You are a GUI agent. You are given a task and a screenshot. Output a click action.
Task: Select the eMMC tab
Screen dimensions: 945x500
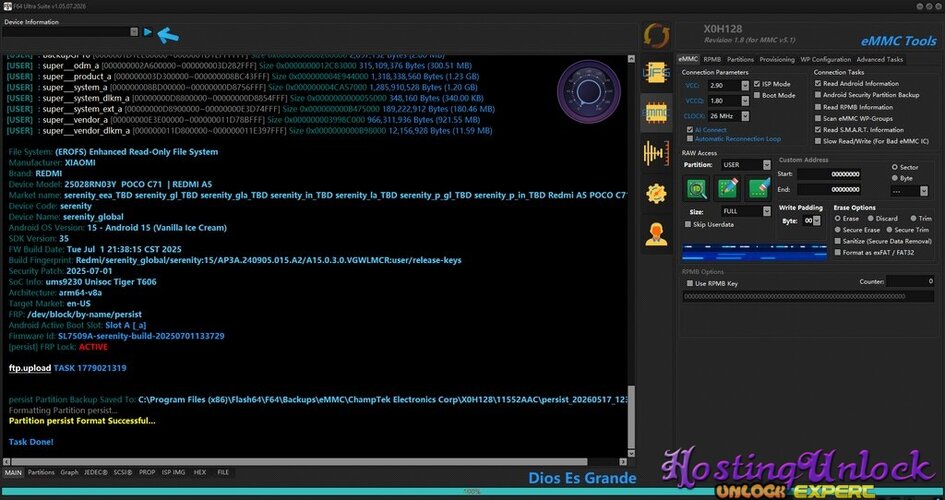(x=688, y=60)
